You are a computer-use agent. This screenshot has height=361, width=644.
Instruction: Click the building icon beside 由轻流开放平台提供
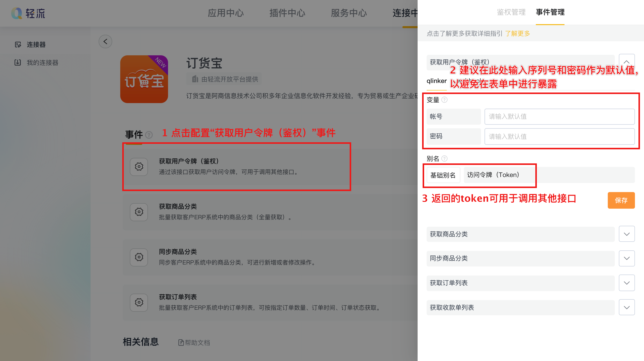[x=195, y=79]
